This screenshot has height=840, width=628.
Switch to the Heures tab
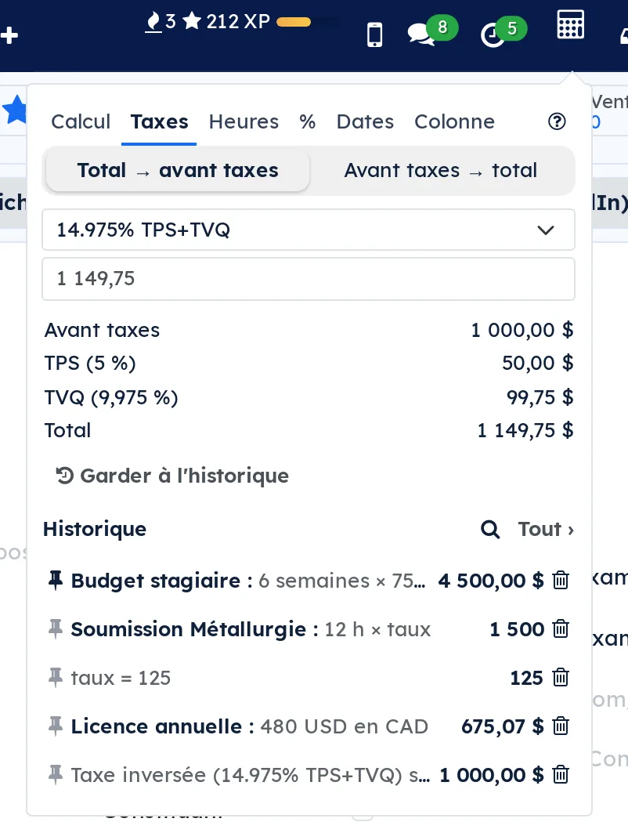(244, 121)
